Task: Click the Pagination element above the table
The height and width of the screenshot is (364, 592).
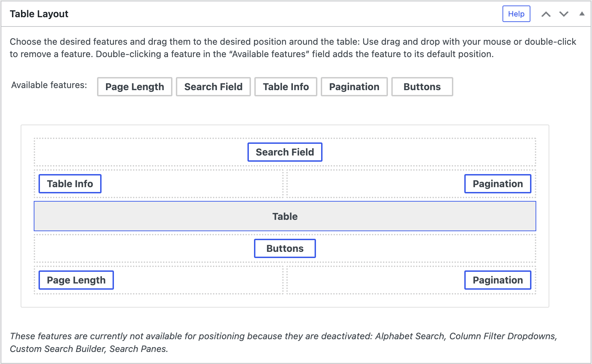Action: click(498, 184)
